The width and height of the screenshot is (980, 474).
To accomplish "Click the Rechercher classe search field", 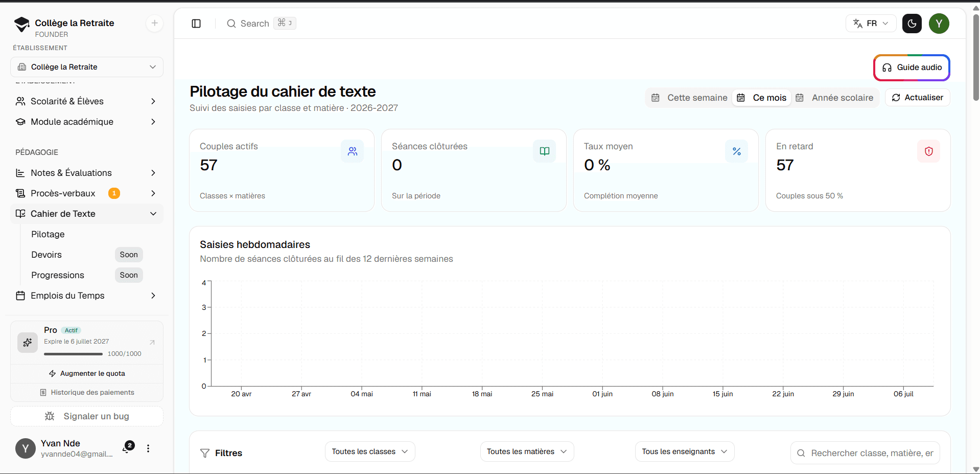I will (866, 453).
